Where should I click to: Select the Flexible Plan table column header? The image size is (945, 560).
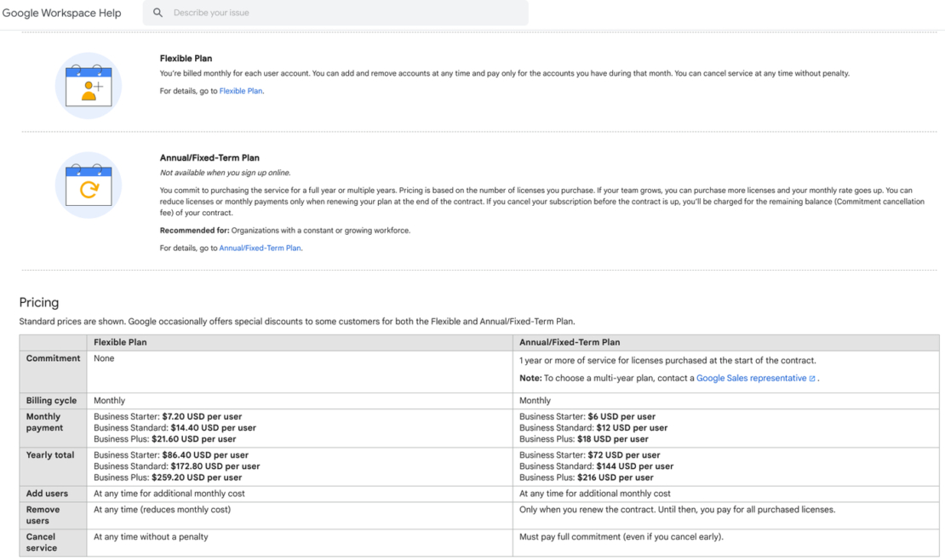point(119,340)
